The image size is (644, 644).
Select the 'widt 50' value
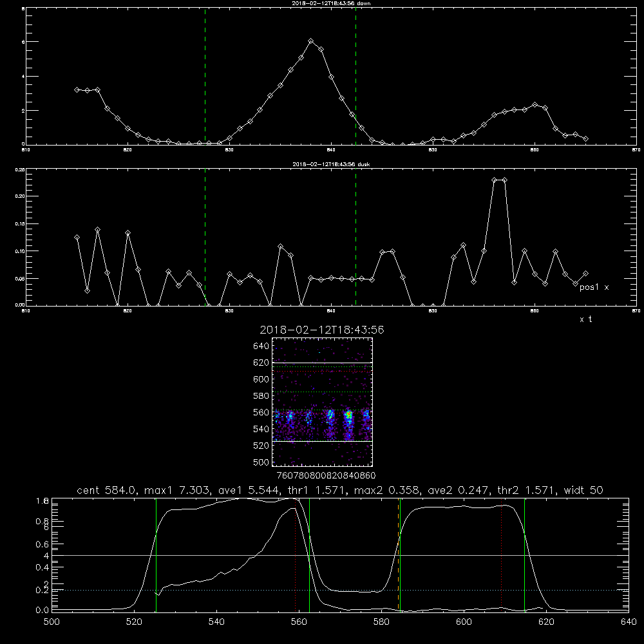(583, 490)
